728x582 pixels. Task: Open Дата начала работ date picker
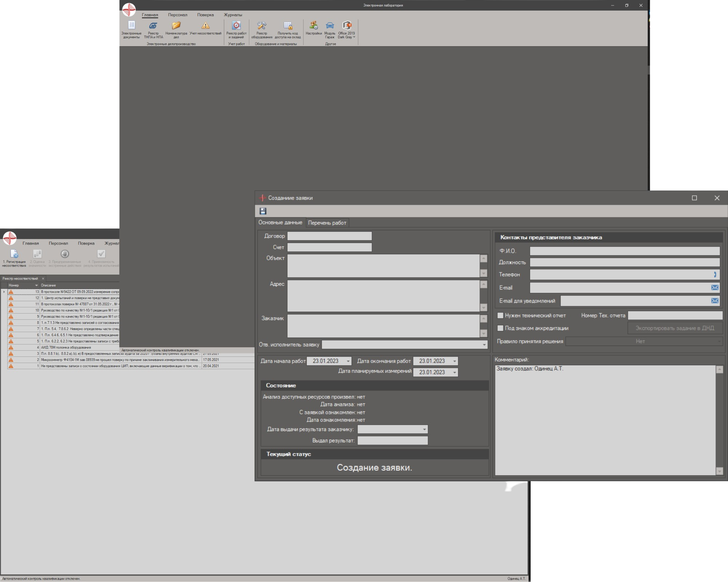point(348,361)
